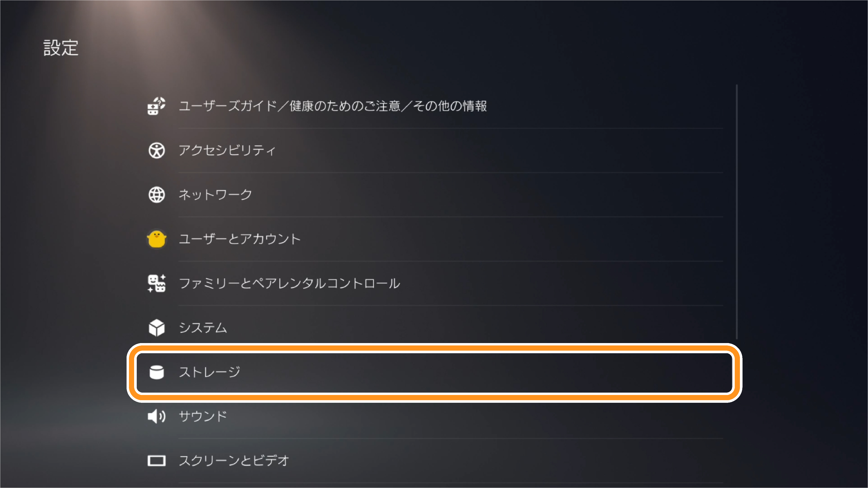Click the settings list vertical scrollbar
The height and width of the screenshot is (488, 868).
point(737,212)
